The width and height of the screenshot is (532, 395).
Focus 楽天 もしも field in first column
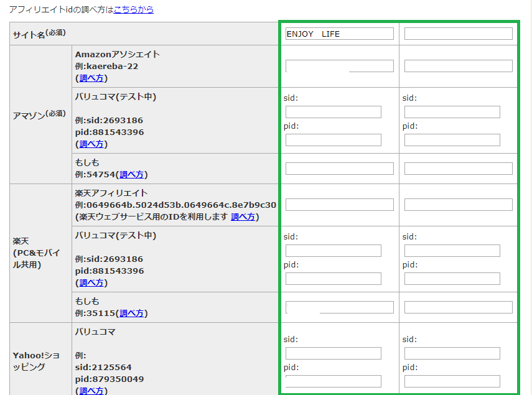(x=340, y=307)
